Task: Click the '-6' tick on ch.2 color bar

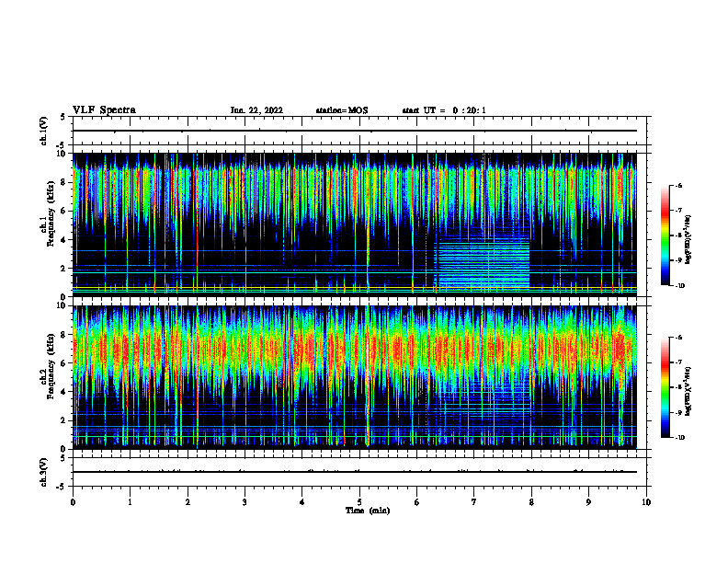Action: (x=678, y=338)
